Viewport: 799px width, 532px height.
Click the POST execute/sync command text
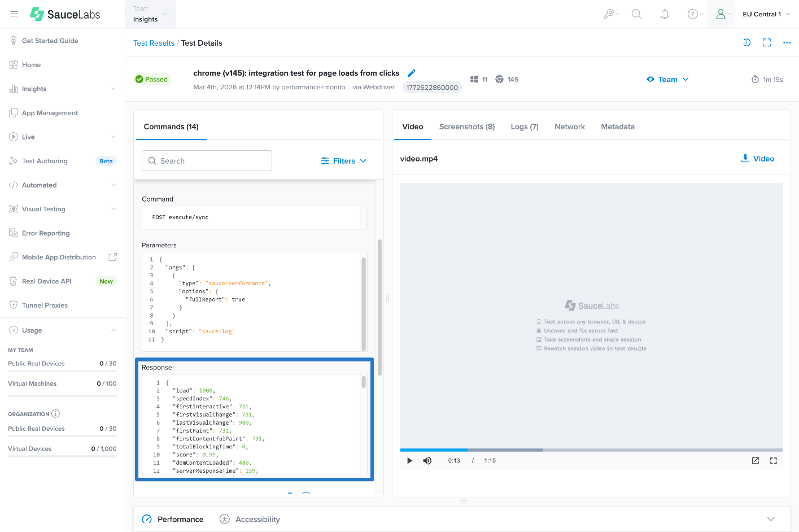pos(180,217)
